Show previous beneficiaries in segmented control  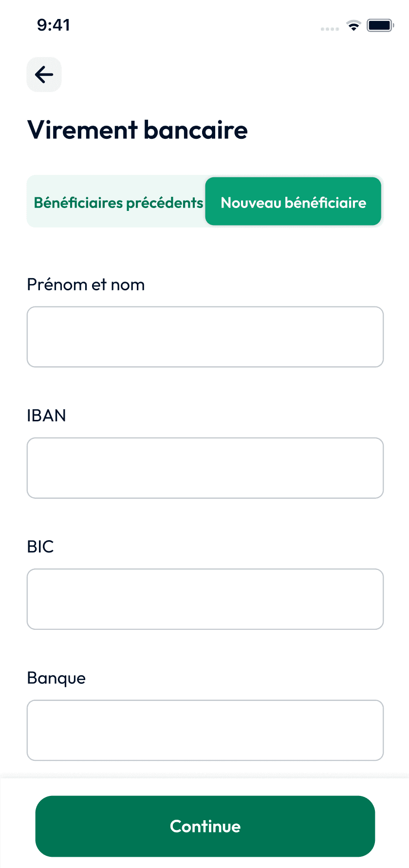[x=118, y=202]
